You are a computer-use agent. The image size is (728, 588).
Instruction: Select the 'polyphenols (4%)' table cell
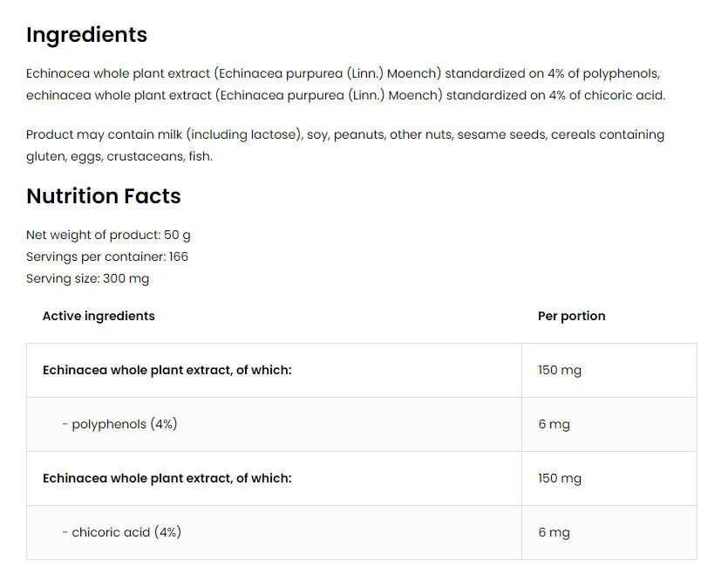(119, 424)
